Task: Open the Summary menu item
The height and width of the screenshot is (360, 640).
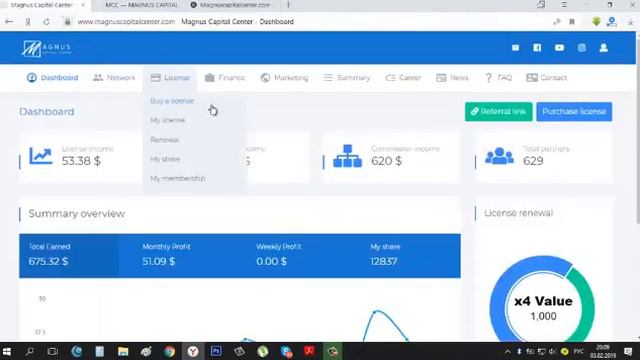Action: point(347,78)
